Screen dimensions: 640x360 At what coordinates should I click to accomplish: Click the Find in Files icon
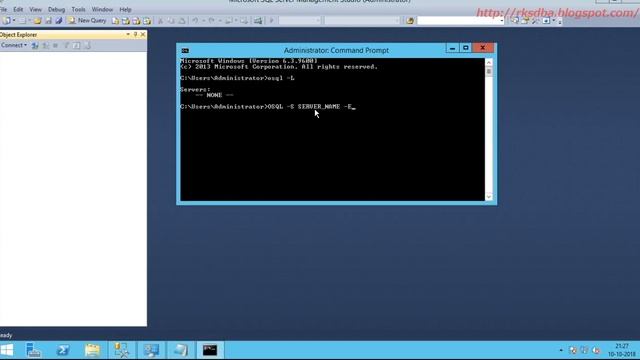coord(410,20)
